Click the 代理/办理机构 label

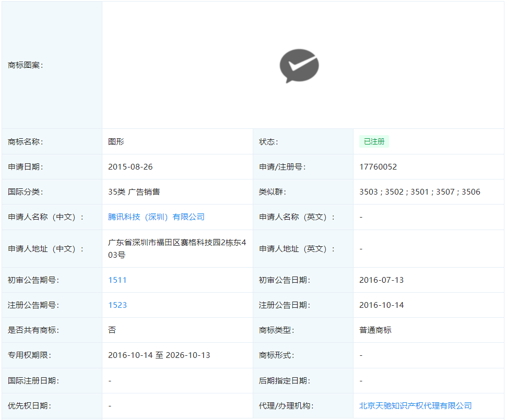click(286, 406)
